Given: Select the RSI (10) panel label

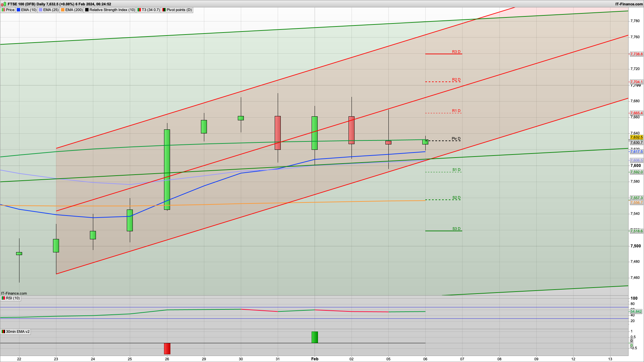Looking at the screenshot, I should click(x=13, y=298).
